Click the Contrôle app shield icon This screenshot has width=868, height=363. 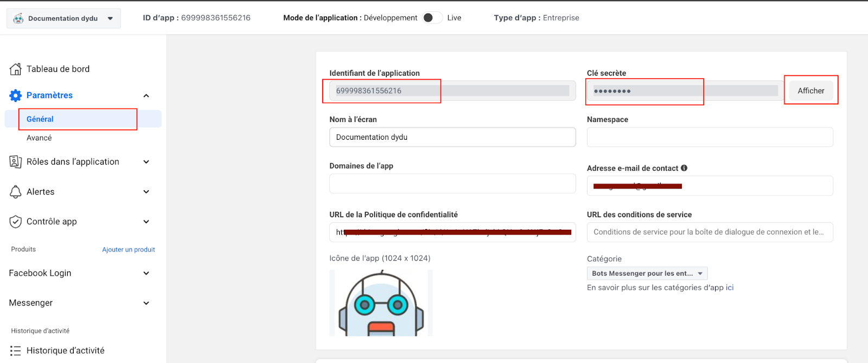tap(16, 222)
